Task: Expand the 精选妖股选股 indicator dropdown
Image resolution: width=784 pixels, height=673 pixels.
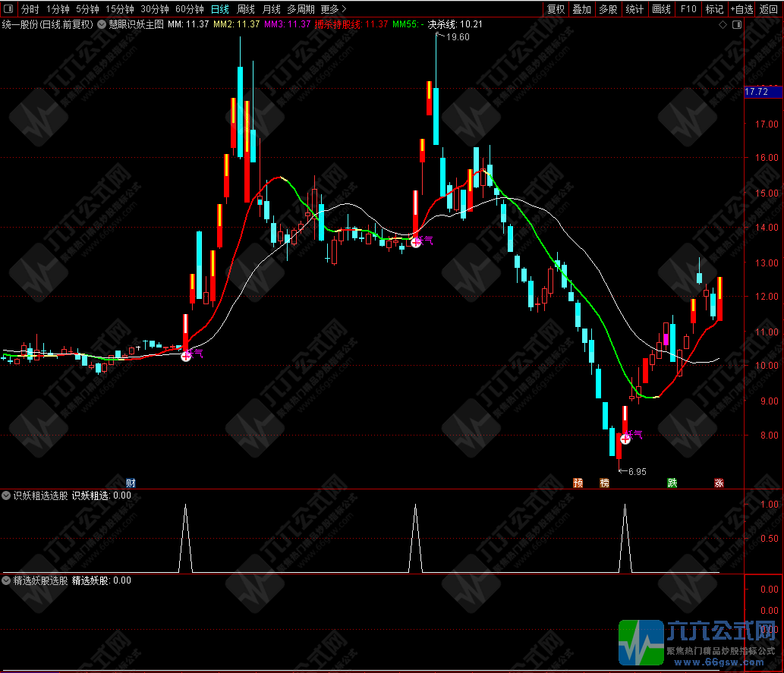Action: pos(6,580)
